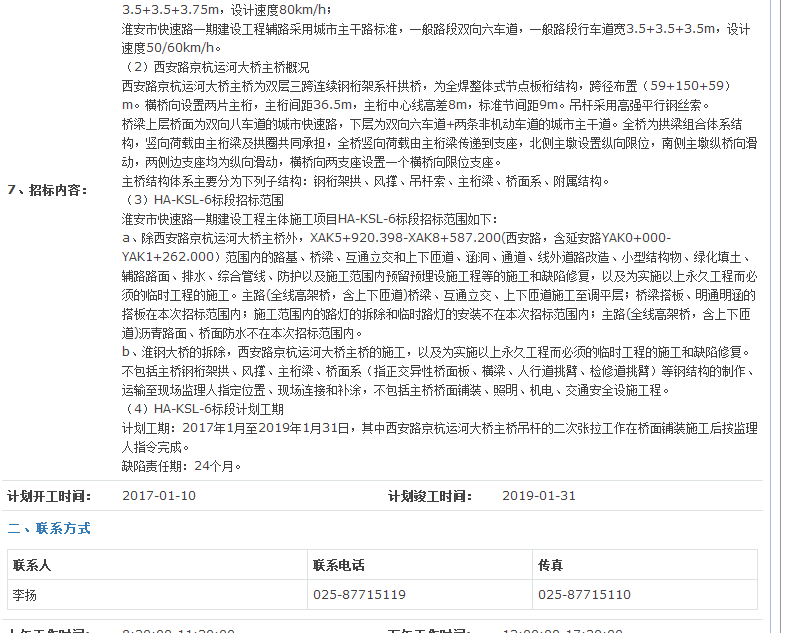Select contact name 李扬 in table

(26, 595)
